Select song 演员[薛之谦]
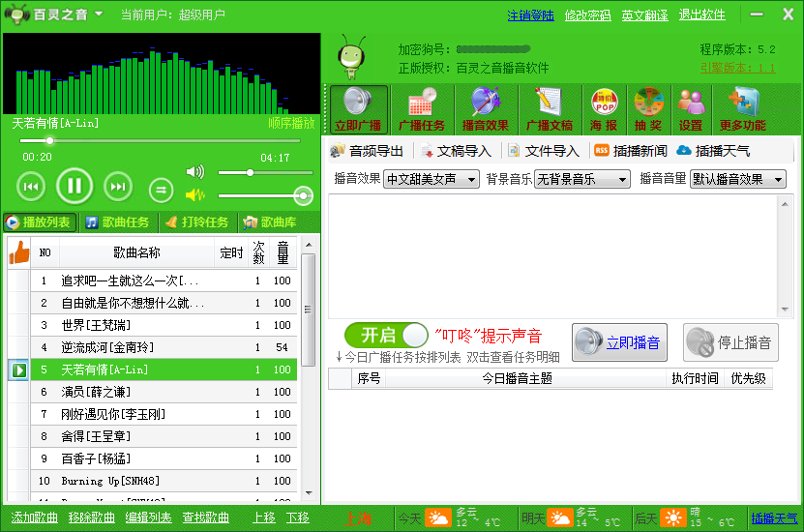The image size is (804, 532). click(x=164, y=392)
